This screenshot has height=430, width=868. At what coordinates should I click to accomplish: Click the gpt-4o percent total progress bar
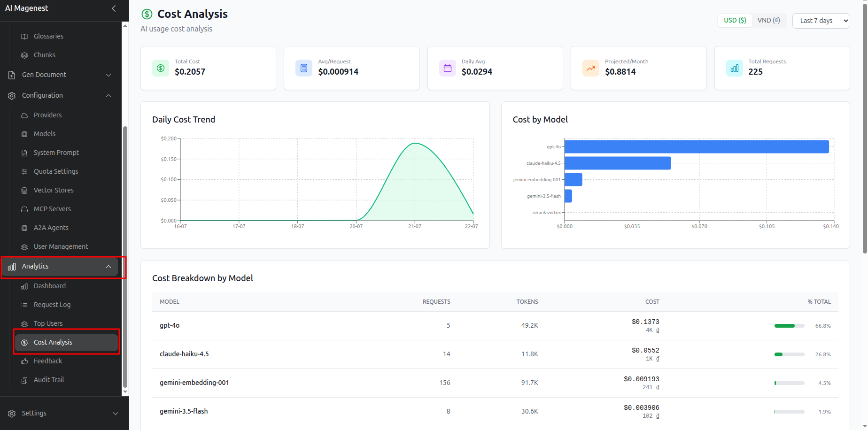tap(789, 326)
